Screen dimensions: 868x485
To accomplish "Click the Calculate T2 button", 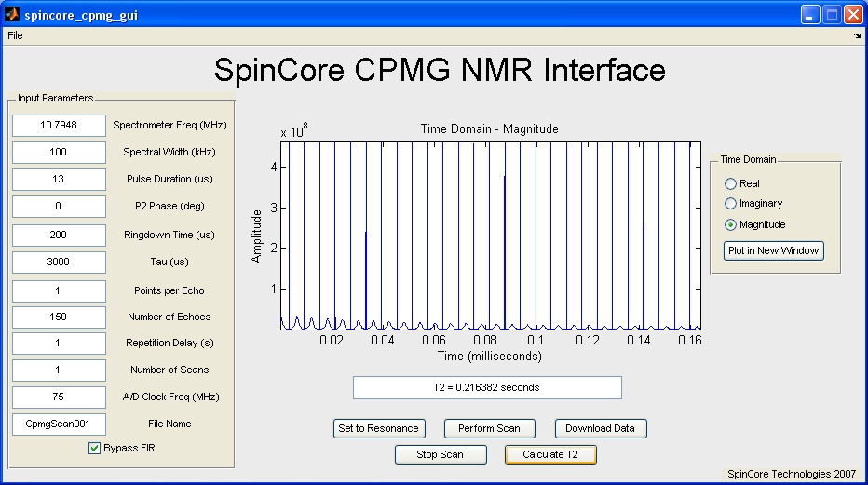I will pyautogui.click(x=549, y=454).
